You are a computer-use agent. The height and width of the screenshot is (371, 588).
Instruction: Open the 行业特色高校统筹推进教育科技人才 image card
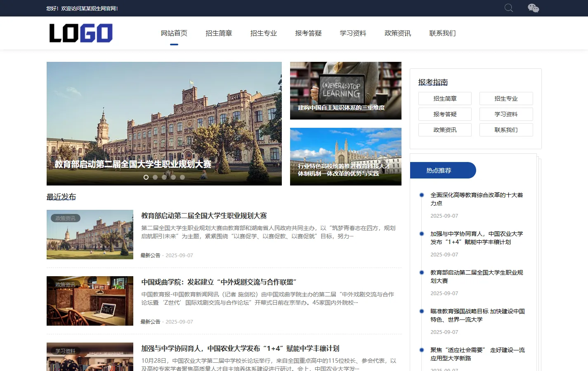pos(346,157)
